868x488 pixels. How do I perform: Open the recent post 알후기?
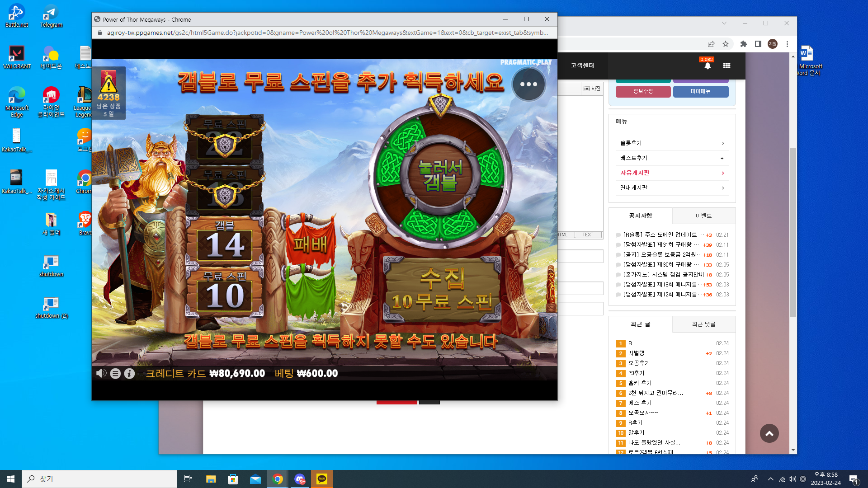pyautogui.click(x=636, y=433)
